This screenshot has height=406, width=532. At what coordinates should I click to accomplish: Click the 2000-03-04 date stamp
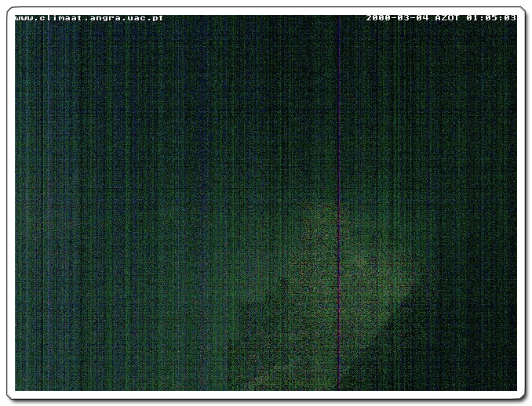click(x=398, y=17)
